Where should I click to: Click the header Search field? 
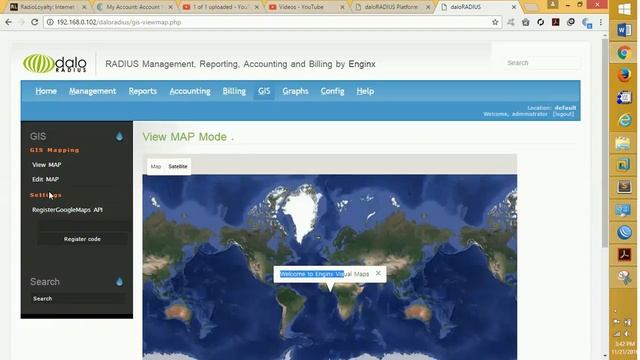point(541,63)
